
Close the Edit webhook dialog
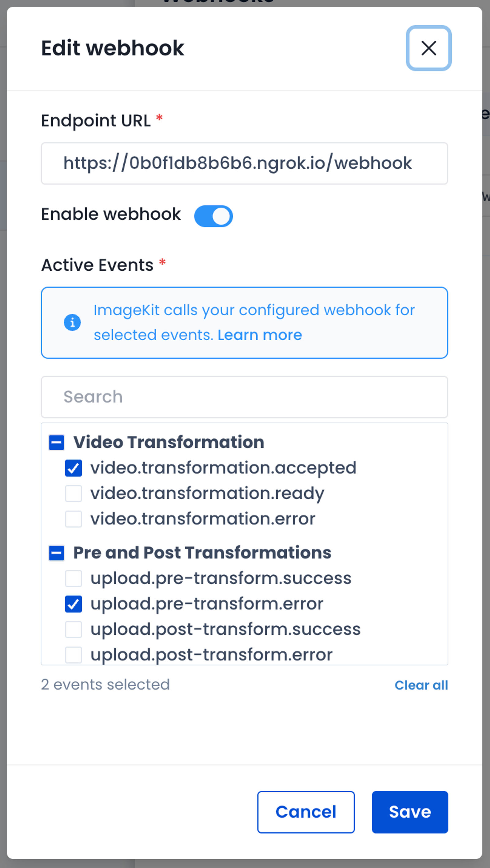click(428, 48)
